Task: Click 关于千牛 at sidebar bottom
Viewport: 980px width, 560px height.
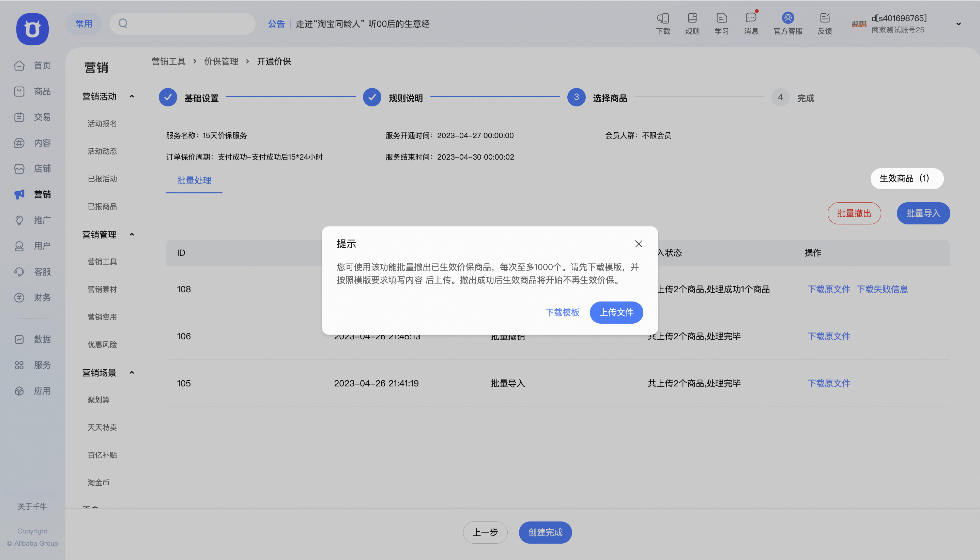Action: [x=32, y=506]
